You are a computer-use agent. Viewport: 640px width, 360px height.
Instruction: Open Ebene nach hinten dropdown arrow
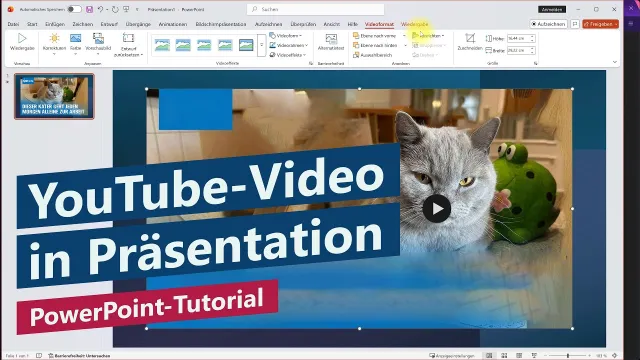pyautogui.click(x=405, y=46)
